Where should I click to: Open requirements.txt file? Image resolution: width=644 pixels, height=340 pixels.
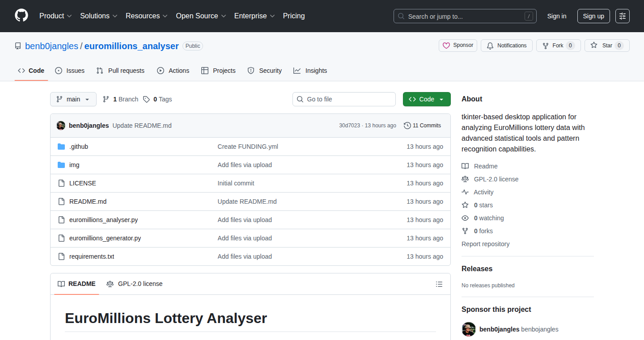pos(92,256)
